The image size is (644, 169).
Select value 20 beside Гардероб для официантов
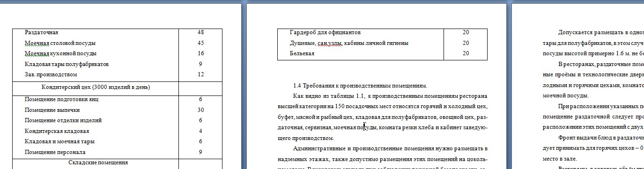[466, 33]
